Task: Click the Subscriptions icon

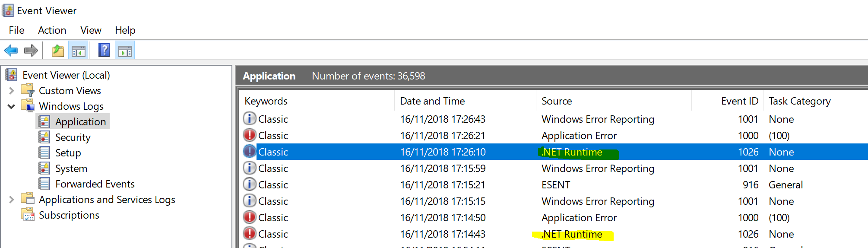Action: [28, 215]
